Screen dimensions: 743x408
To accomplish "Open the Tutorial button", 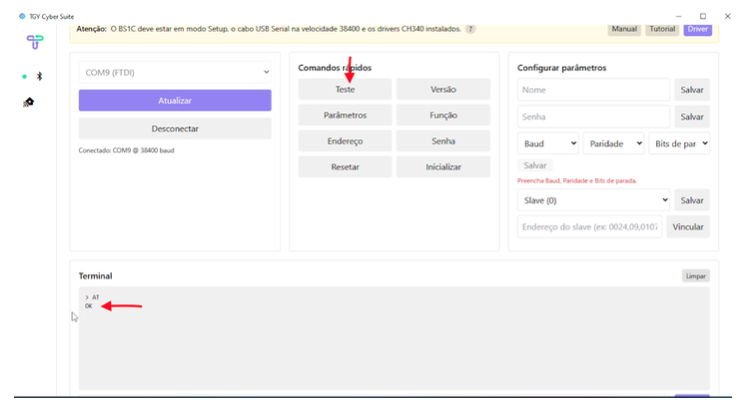I will (x=662, y=29).
